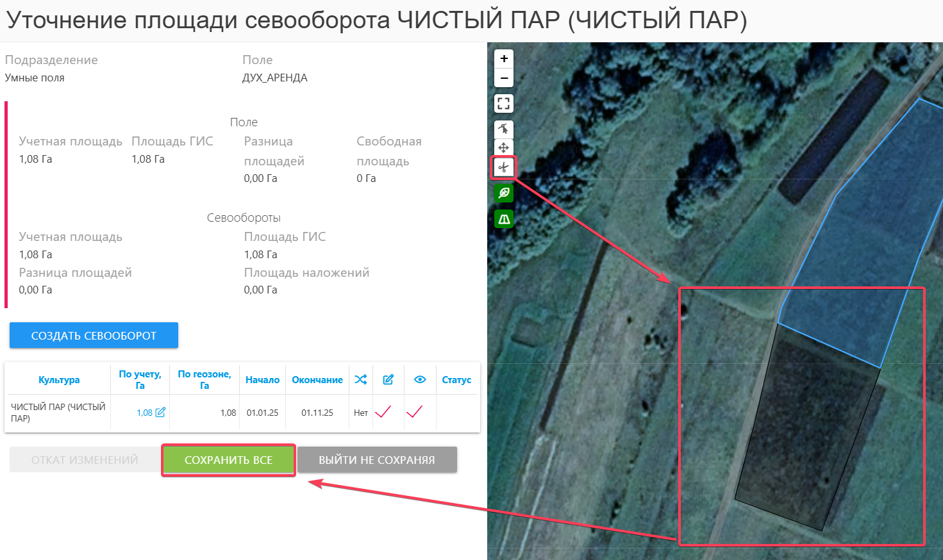Click the eye column header icon
The width and height of the screenshot is (943, 560).
[x=420, y=379]
